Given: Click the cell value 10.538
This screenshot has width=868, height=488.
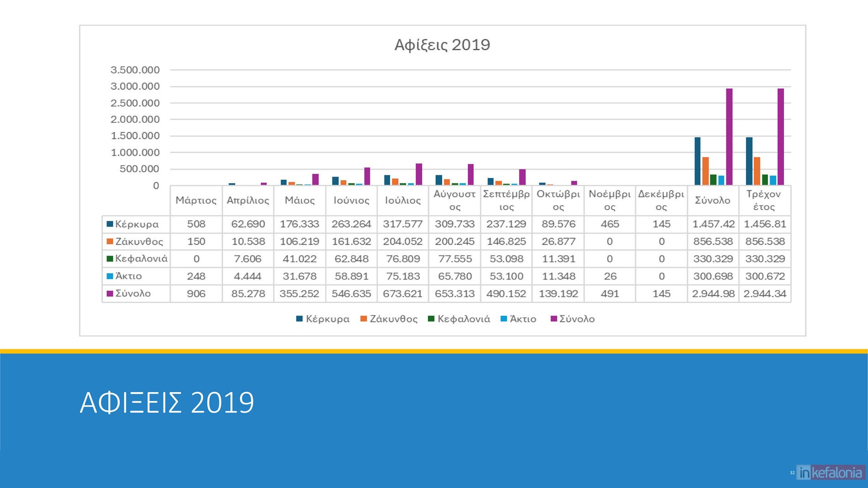Looking at the screenshot, I should [248, 241].
